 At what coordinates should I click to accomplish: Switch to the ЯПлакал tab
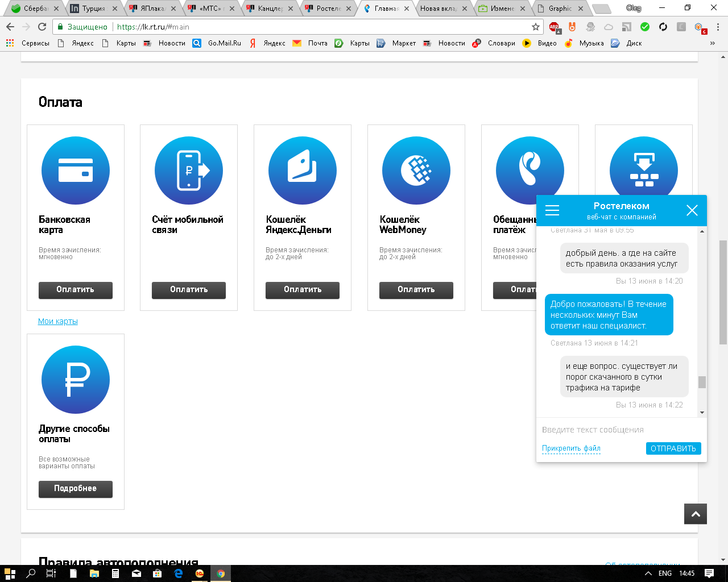(x=151, y=9)
